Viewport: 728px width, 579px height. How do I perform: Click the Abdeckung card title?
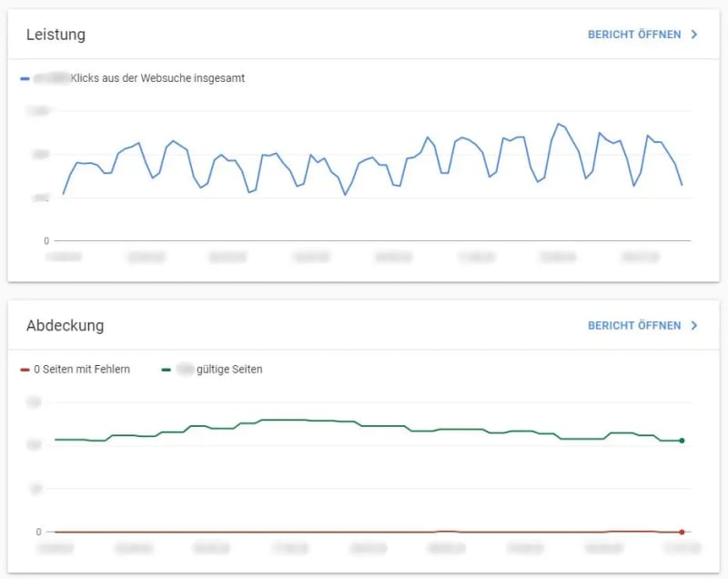[x=65, y=326]
